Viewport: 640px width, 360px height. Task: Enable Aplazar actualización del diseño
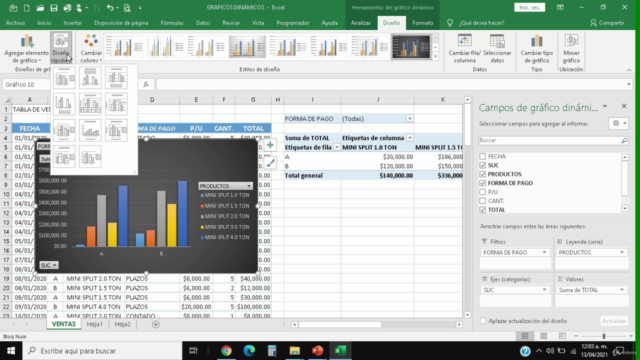pyautogui.click(x=483, y=321)
